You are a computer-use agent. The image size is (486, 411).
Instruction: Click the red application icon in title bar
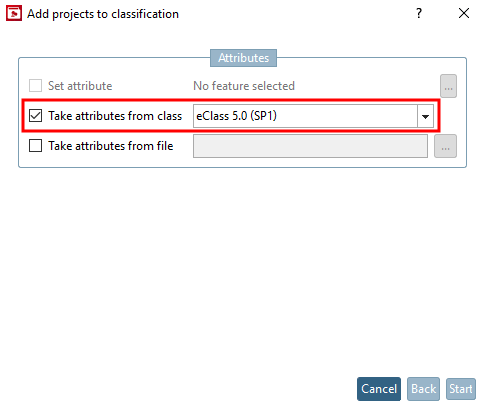[x=14, y=13]
